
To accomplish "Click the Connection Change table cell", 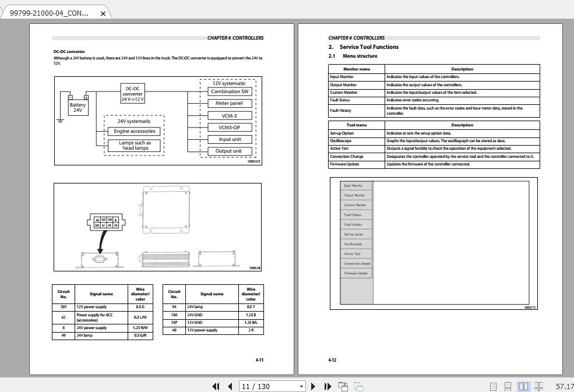I will click(x=357, y=157).
